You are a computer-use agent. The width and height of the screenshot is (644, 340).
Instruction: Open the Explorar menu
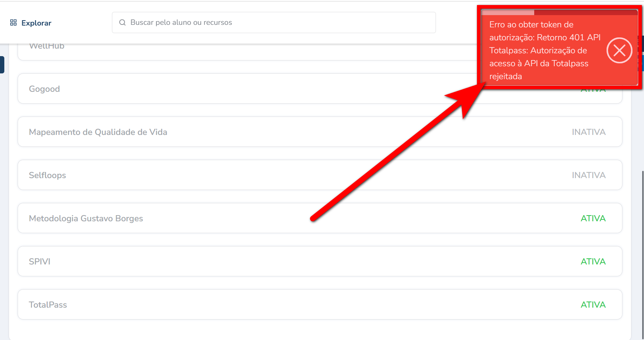(31, 23)
